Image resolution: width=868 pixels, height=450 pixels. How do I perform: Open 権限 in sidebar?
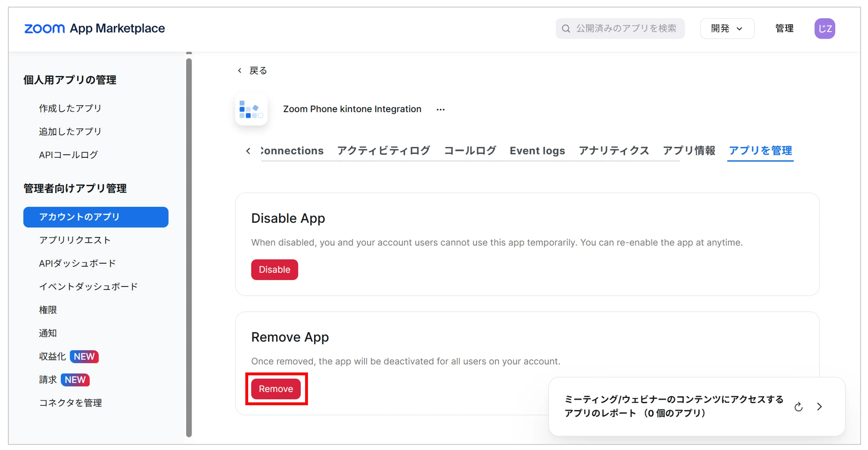48,310
